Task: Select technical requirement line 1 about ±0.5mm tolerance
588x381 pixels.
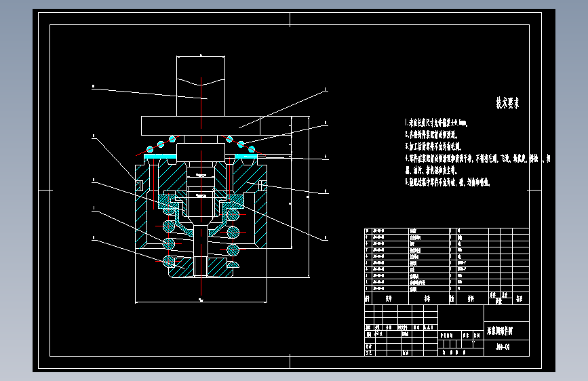Action: tap(436, 123)
